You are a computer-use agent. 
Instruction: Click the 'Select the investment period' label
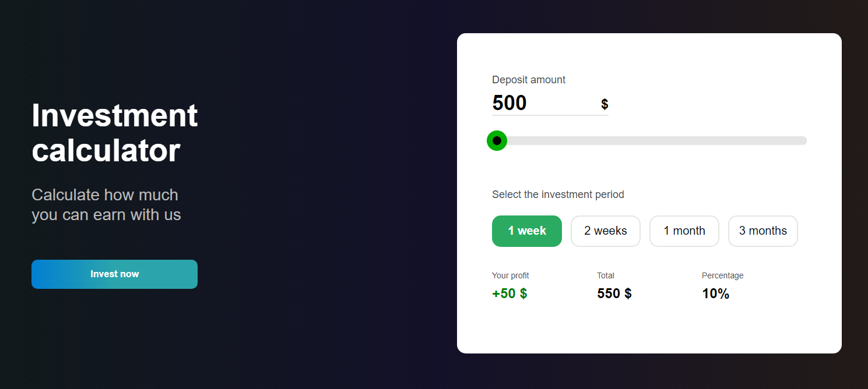(x=558, y=194)
